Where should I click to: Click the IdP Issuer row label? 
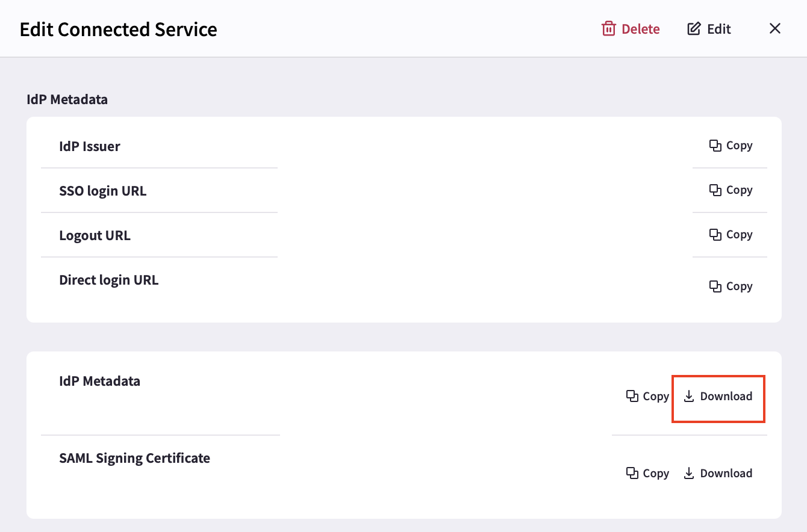tap(90, 146)
